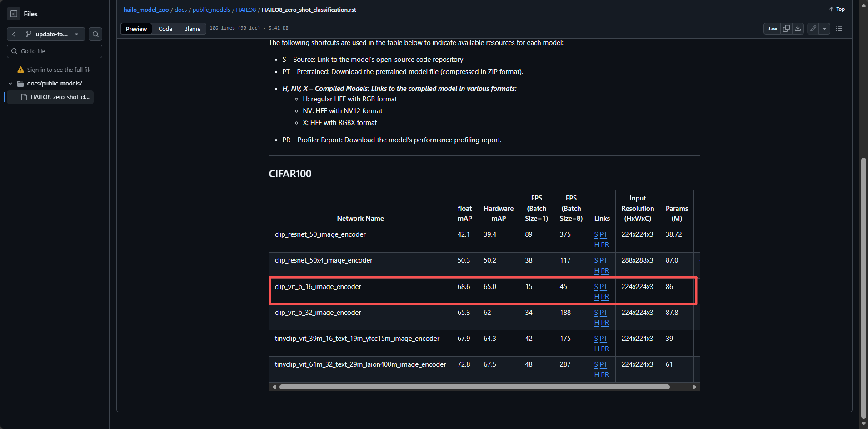Select the Preview tab
The image size is (868, 429).
coord(136,29)
